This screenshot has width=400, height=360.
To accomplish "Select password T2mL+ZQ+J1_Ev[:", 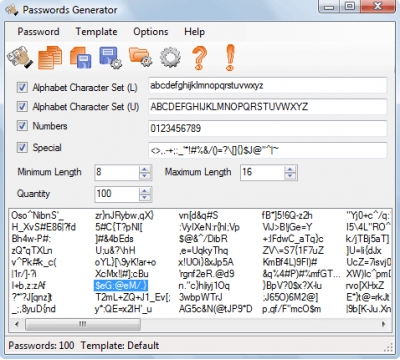I will click(x=133, y=297).
